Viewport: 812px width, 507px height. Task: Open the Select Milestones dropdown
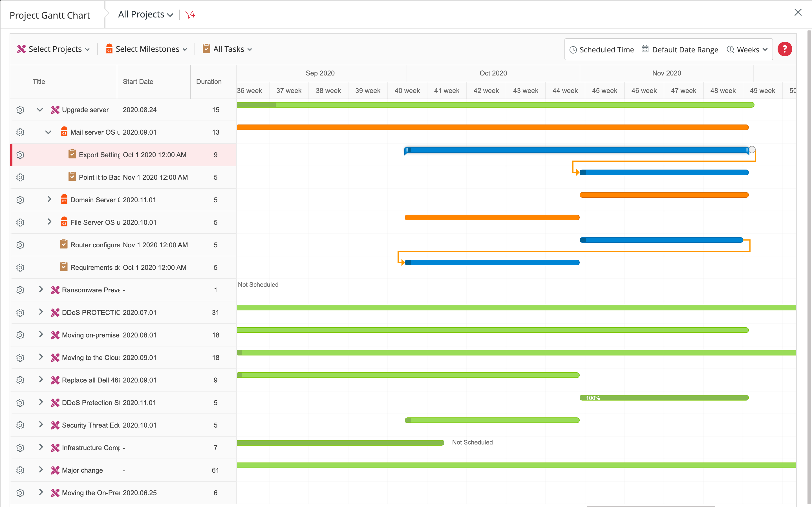click(x=147, y=49)
